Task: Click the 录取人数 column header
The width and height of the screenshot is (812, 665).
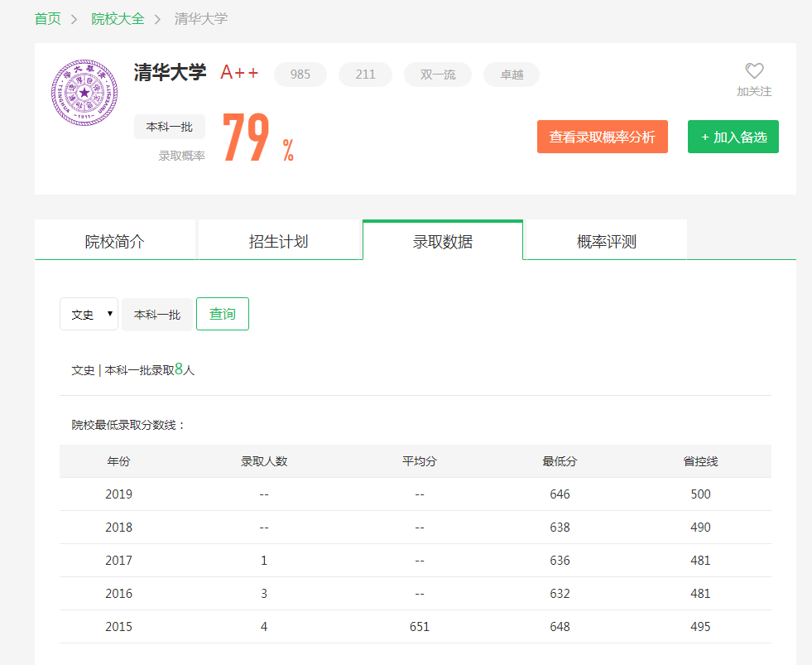Action: [x=264, y=461]
